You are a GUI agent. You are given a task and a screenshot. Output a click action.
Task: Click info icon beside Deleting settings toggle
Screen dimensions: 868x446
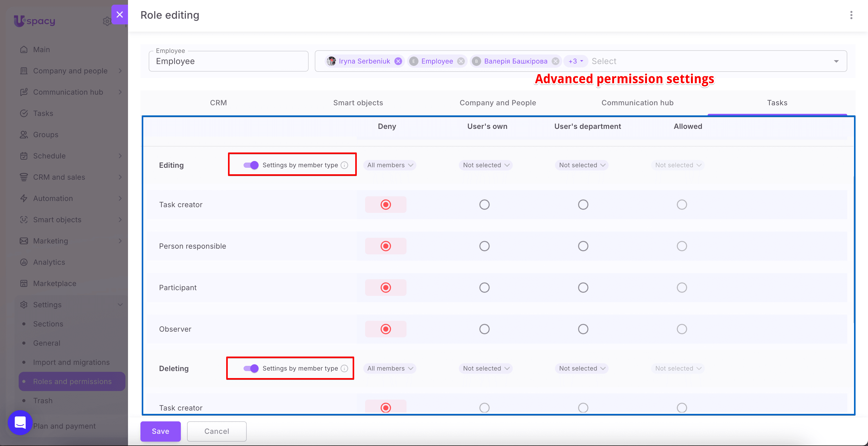(344, 368)
